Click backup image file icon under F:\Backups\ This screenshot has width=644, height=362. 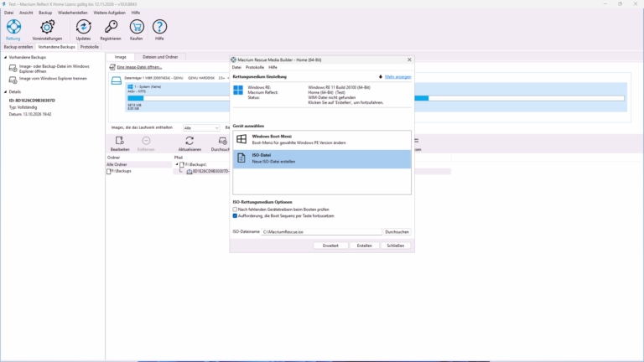pyautogui.click(x=190, y=172)
